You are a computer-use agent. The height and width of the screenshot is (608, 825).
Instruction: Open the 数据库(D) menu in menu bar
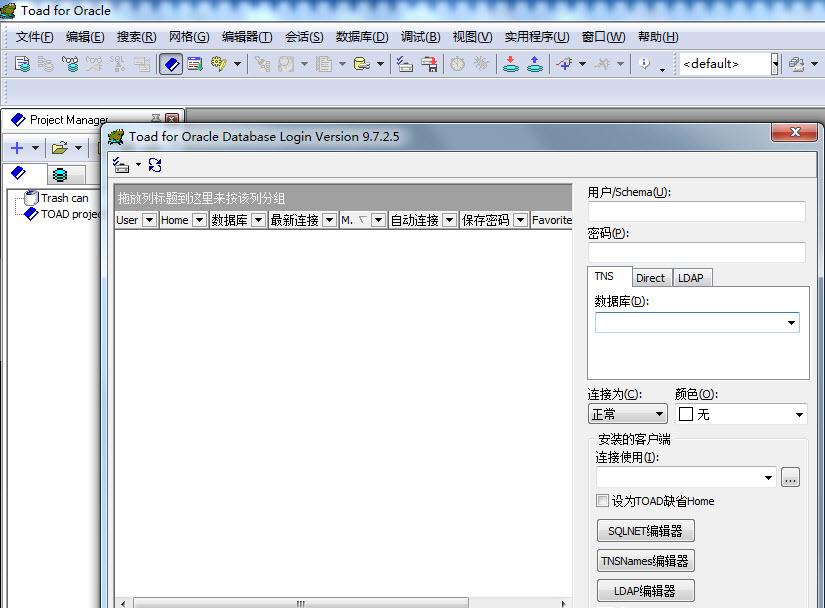tap(361, 37)
